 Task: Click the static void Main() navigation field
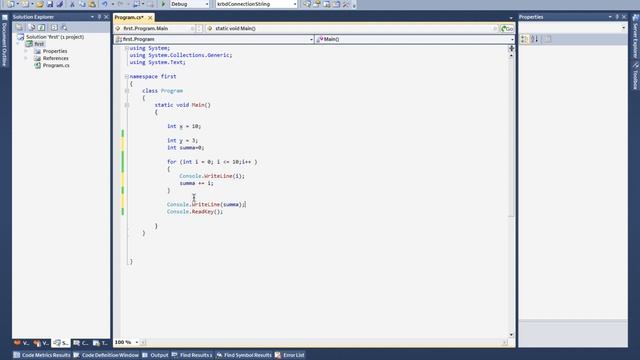click(352, 29)
